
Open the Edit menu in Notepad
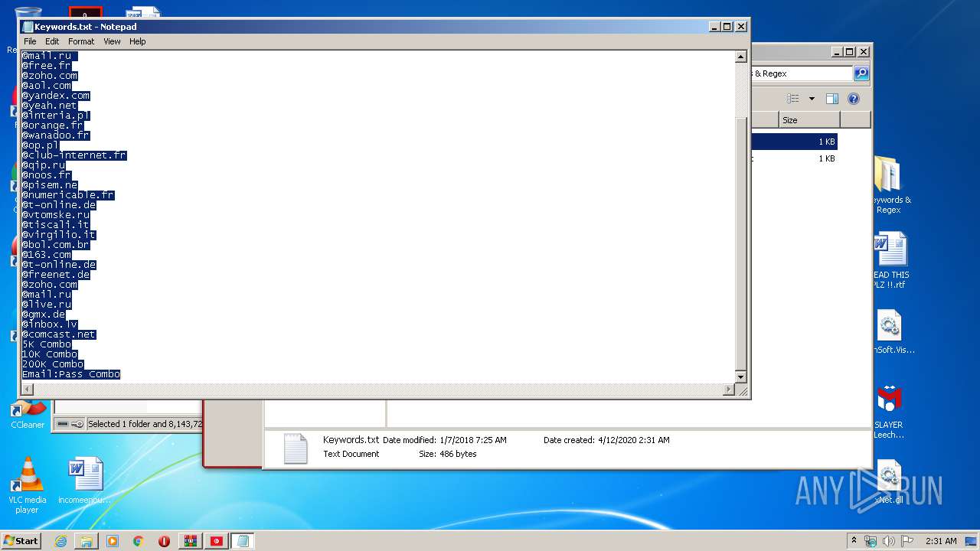52,41
